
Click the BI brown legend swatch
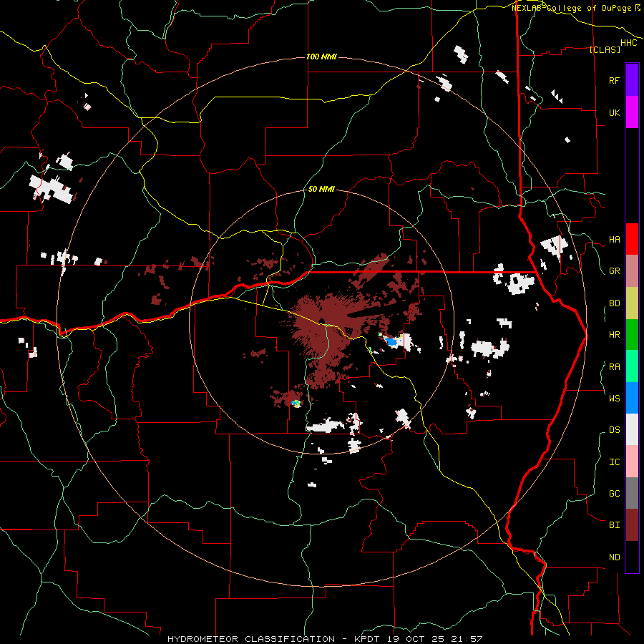point(632,525)
